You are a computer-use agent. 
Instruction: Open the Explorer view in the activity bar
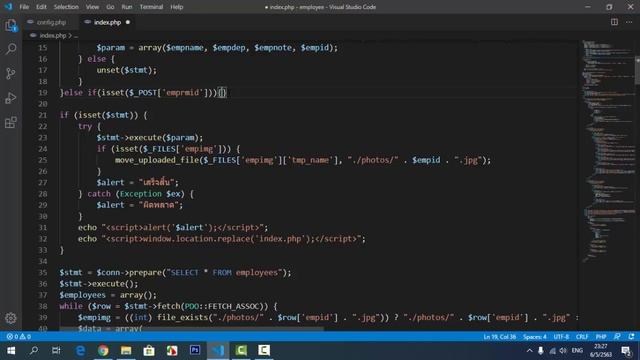[x=11, y=26]
